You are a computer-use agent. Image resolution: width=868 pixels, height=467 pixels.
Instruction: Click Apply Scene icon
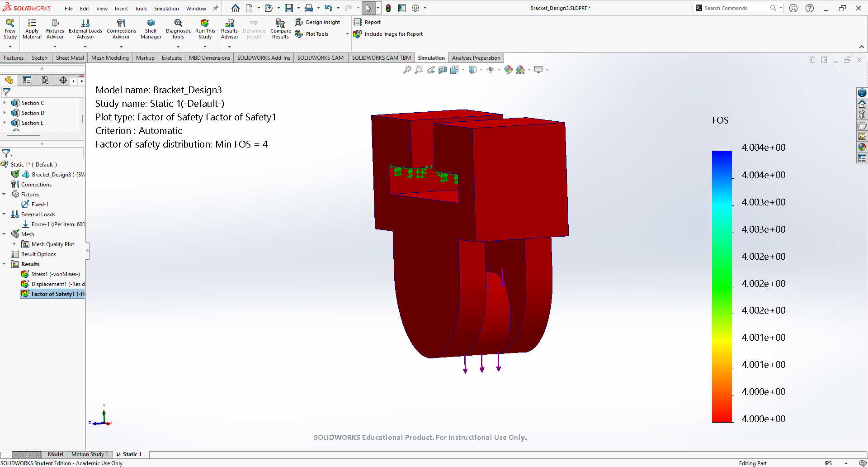pos(520,70)
